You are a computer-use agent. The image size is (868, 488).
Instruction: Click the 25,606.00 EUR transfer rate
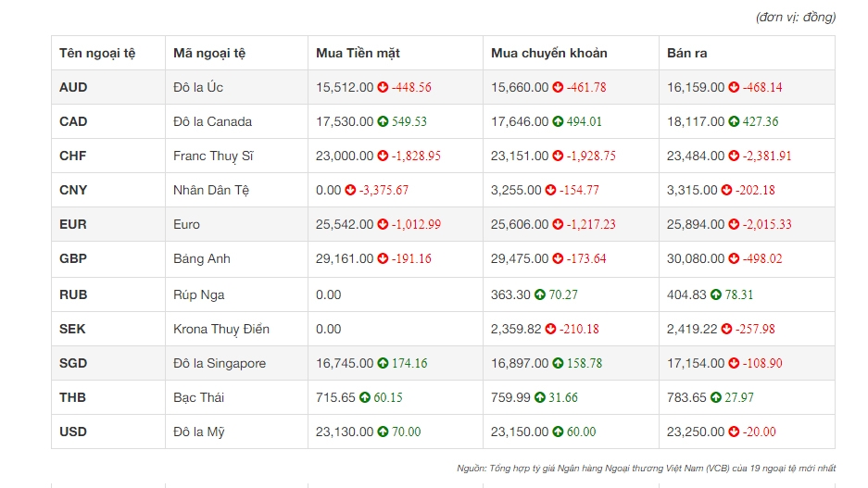520,224
